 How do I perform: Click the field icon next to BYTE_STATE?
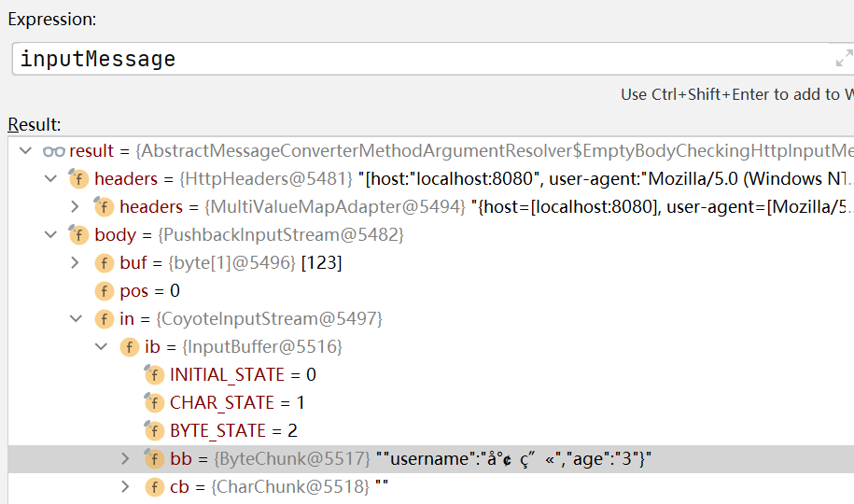[154, 431]
